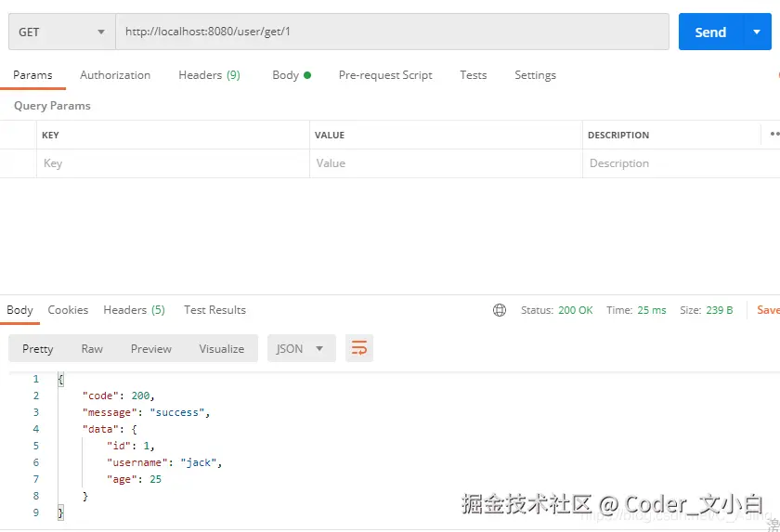The width and height of the screenshot is (780, 532).
Task: Select the Raw view
Action: pos(92,349)
